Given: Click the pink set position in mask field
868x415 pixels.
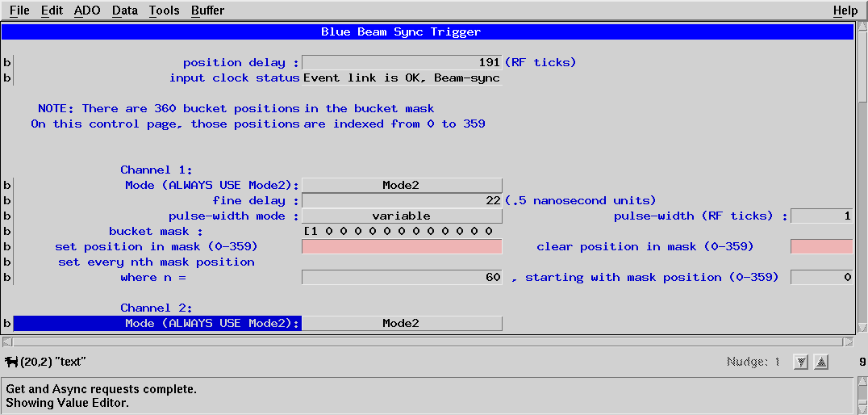Looking at the screenshot, I should tap(402, 246).
